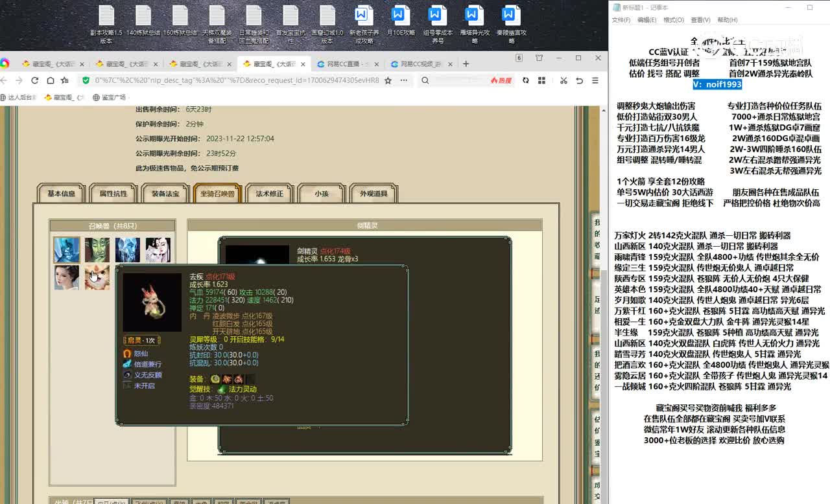This screenshot has width=830, height=504.
Task: Select the green-faced summon pet portrait
Action: click(x=97, y=249)
